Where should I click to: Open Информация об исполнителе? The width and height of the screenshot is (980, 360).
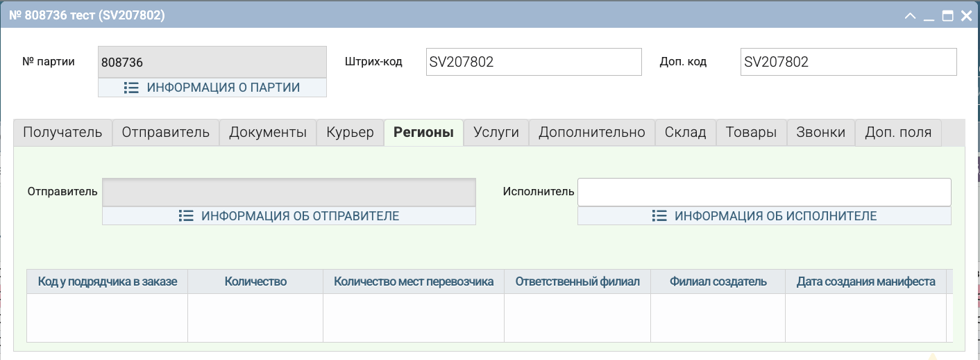click(x=764, y=216)
